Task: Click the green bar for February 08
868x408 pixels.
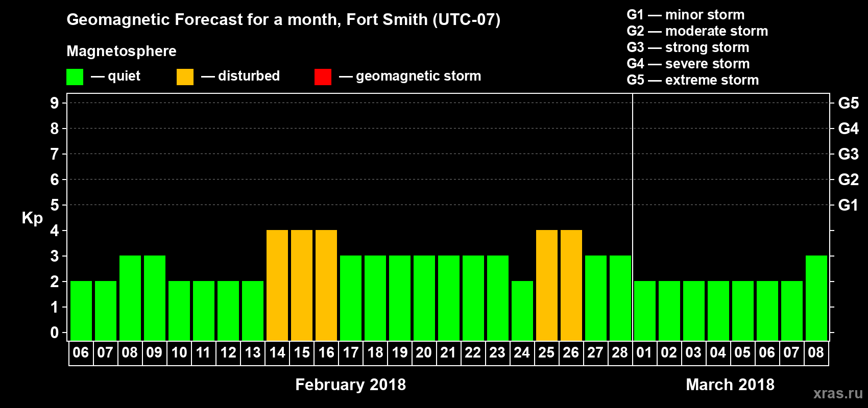Action: [x=130, y=298]
